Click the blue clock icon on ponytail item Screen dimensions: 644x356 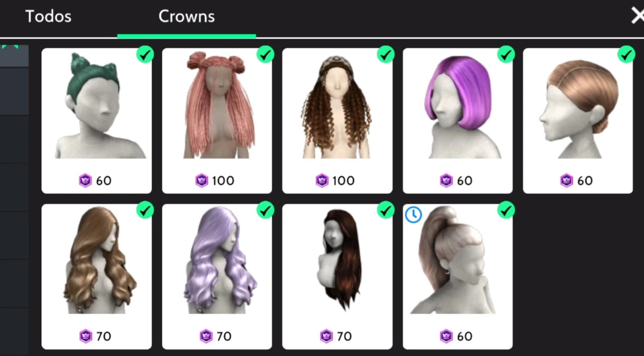(x=413, y=215)
